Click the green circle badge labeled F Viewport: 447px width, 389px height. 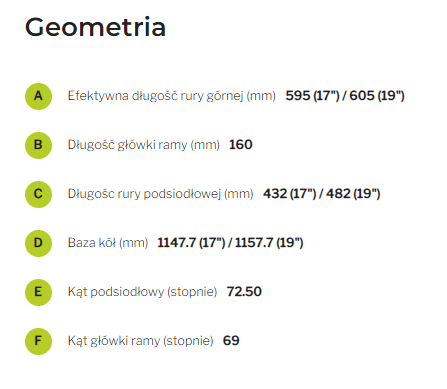38,341
